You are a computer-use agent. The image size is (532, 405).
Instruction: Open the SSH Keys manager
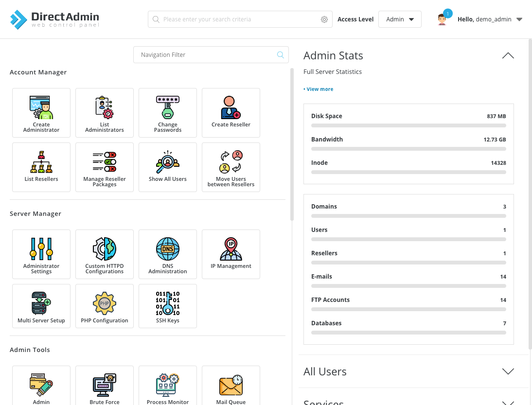click(x=168, y=306)
